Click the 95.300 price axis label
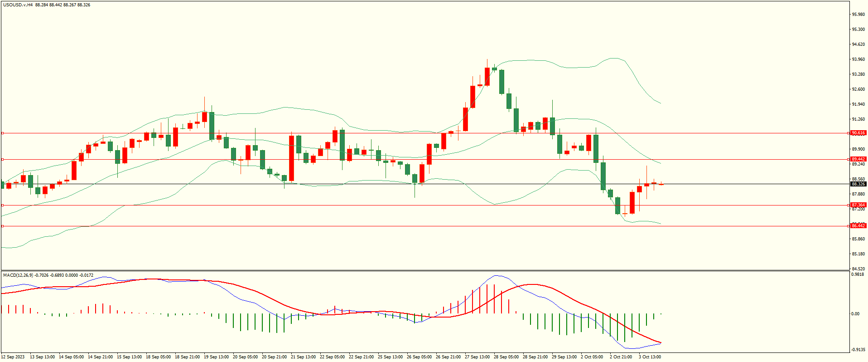The width and height of the screenshot is (868, 362). tap(858, 29)
